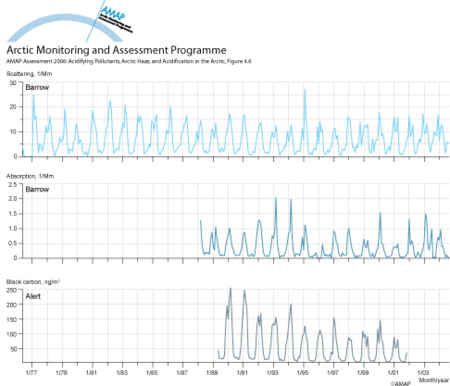Click the absorption peak near 1/93
The width and height of the screenshot is (450, 386).
tap(276, 199)
